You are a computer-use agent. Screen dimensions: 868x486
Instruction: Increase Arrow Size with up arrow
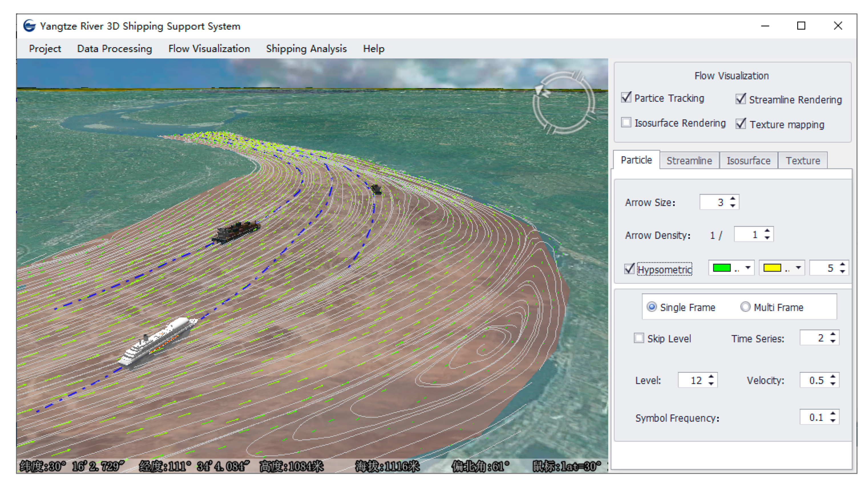click(733, 199)
